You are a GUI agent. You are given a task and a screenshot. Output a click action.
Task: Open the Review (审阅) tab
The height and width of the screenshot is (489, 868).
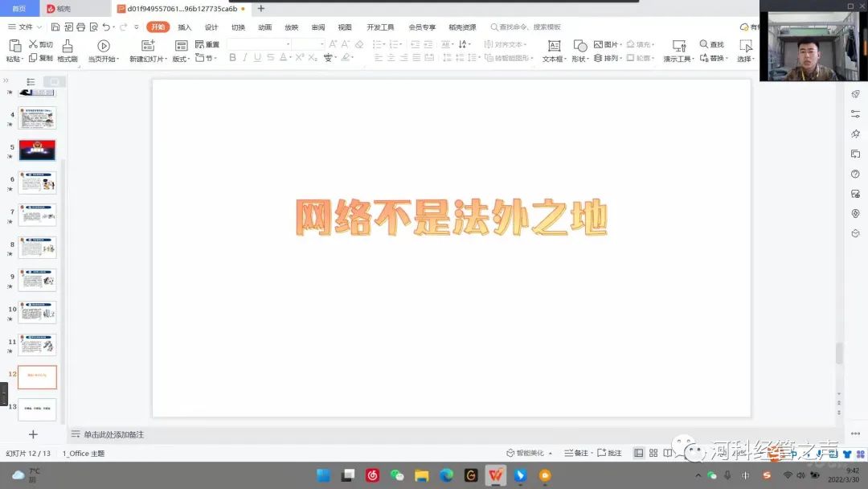point(317,27)
